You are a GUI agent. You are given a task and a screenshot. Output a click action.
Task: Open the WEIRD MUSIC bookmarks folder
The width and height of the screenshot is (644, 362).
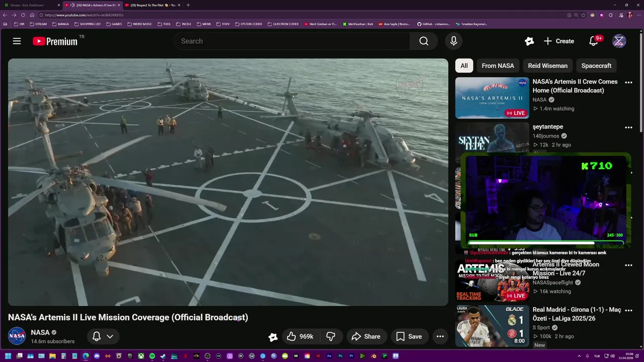(139, 24)
